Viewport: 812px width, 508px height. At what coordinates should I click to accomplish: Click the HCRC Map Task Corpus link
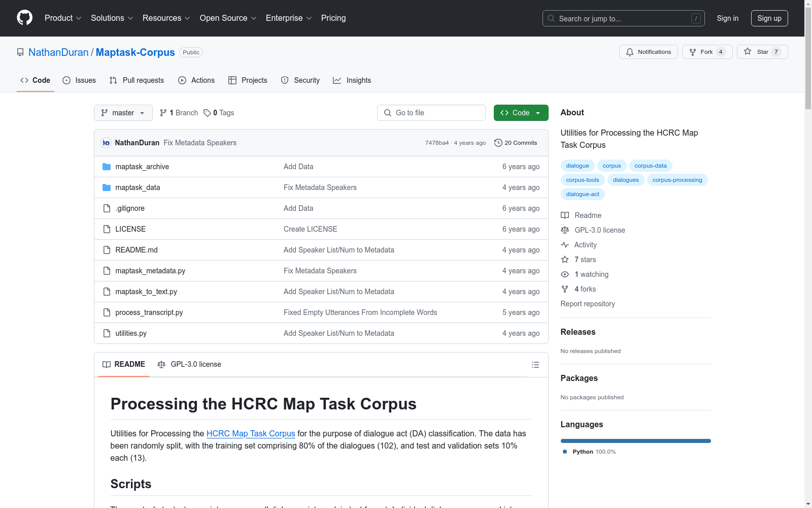coord(251,433)
